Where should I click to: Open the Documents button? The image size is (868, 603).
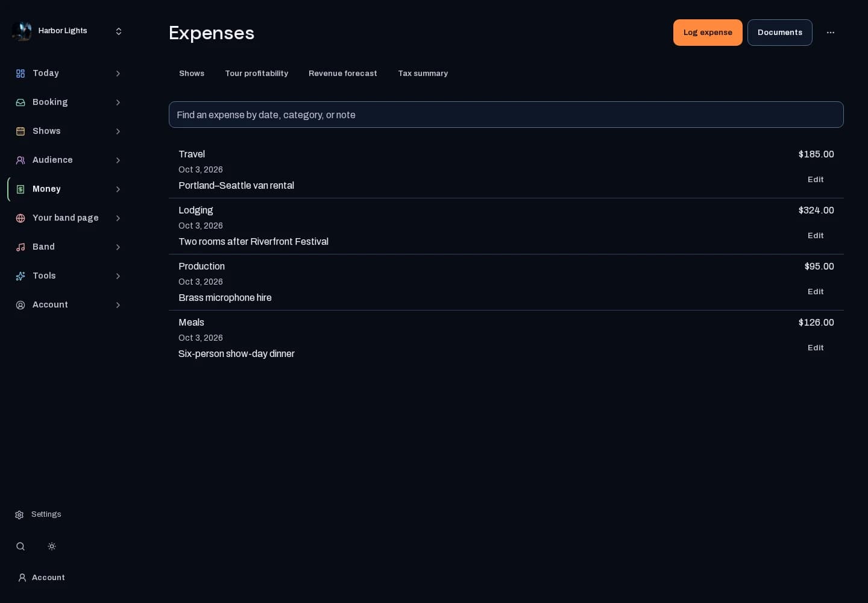coord(780,33)
